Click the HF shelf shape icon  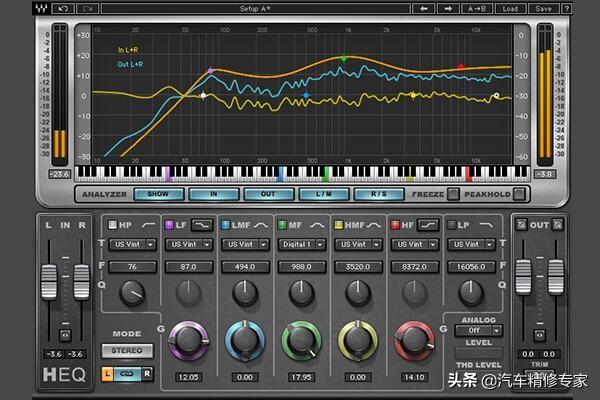coord(428,225)
